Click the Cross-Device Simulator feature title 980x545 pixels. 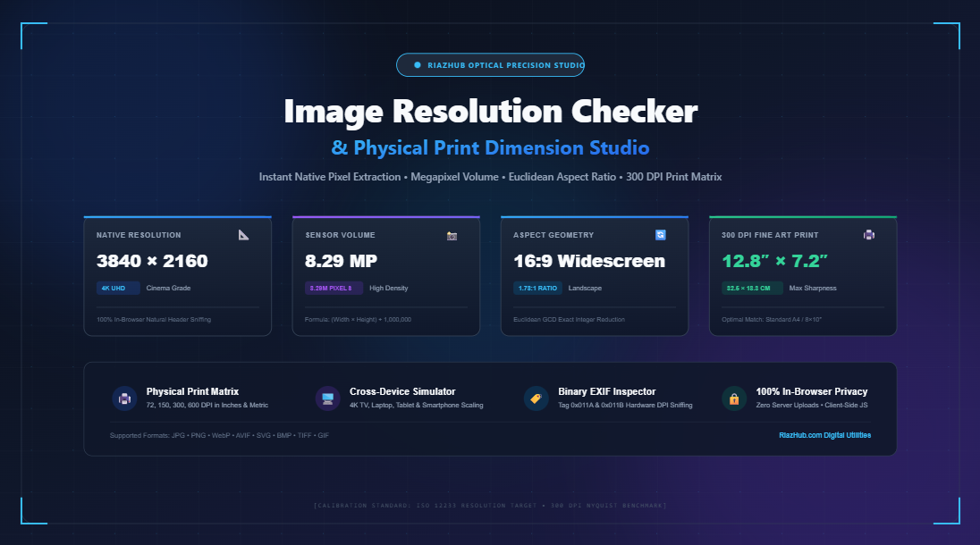402,391
